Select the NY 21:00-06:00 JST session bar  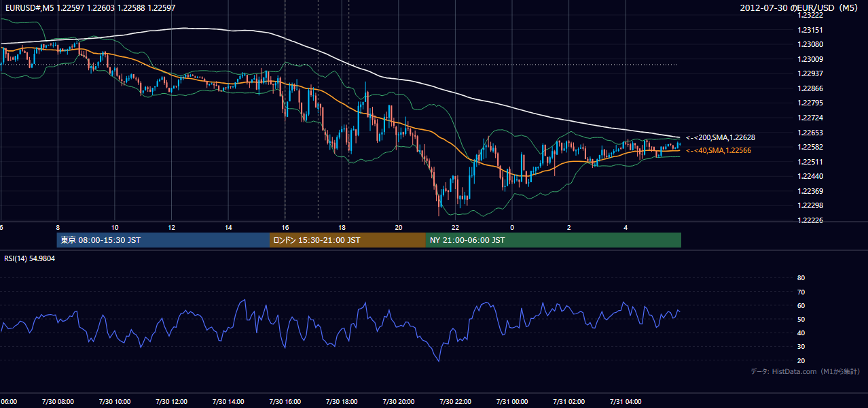(x=554, y=240)
